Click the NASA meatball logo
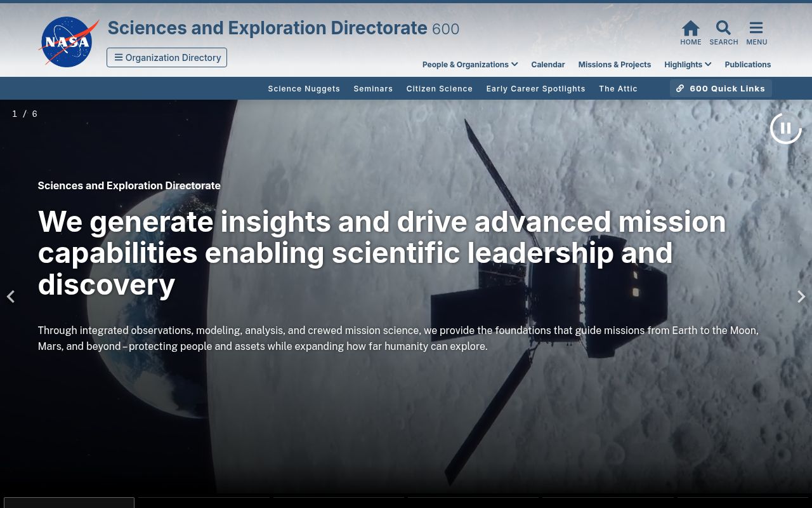The image size is (812, 508). click(x=69, y=42)
